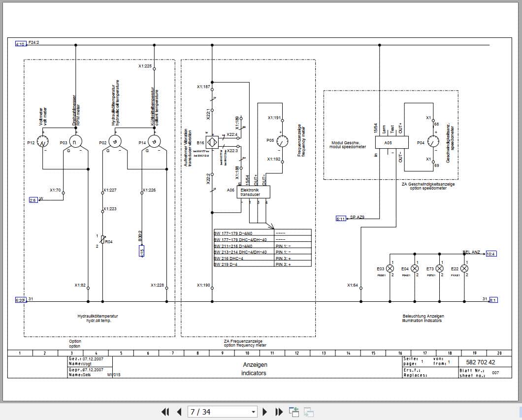Click the greyed-out go-to-next-view icon
Viewport: 522px width, 420px height.
pyautogui.click(x=308, y=412)
